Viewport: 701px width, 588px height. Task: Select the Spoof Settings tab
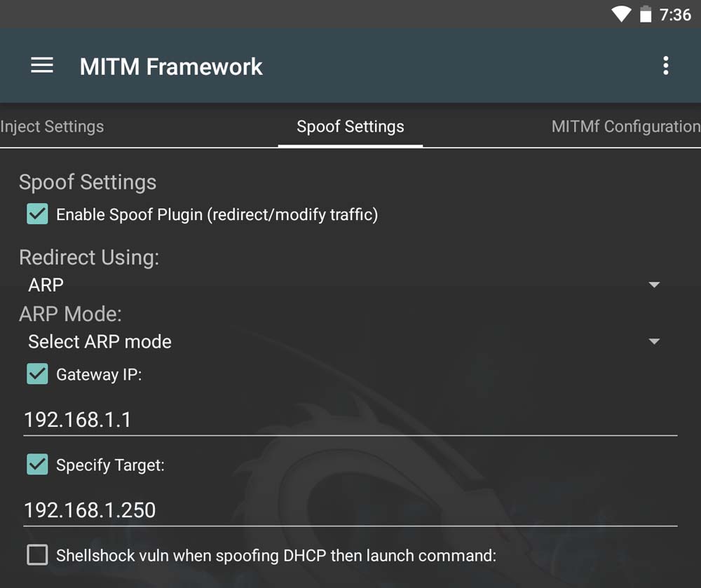pos(350,127)
